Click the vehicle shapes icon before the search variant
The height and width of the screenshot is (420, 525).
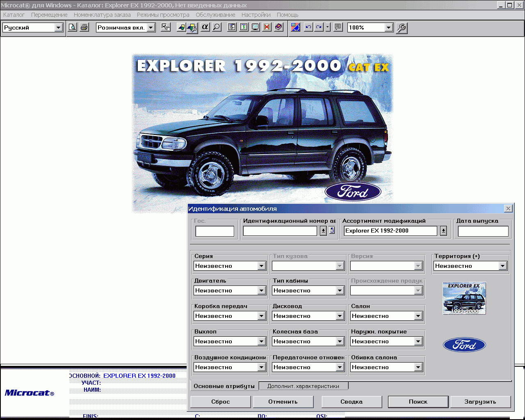coord(181,27)
